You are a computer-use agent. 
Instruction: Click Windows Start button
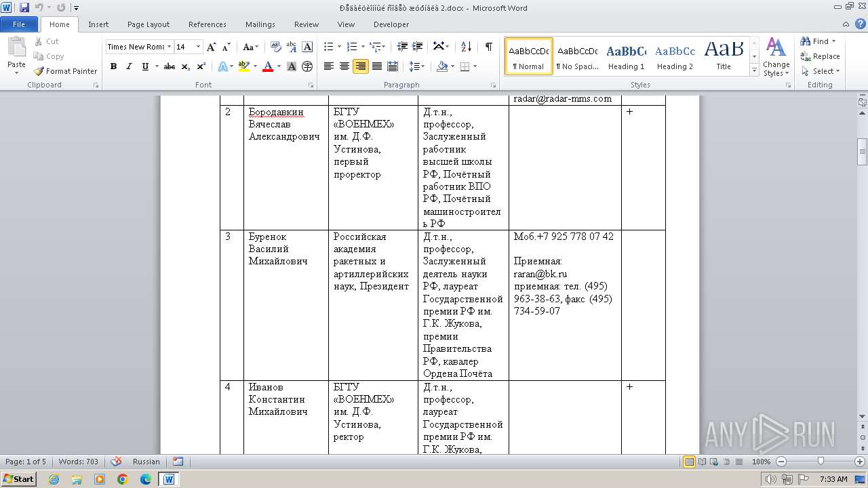[x=18, y=479]
